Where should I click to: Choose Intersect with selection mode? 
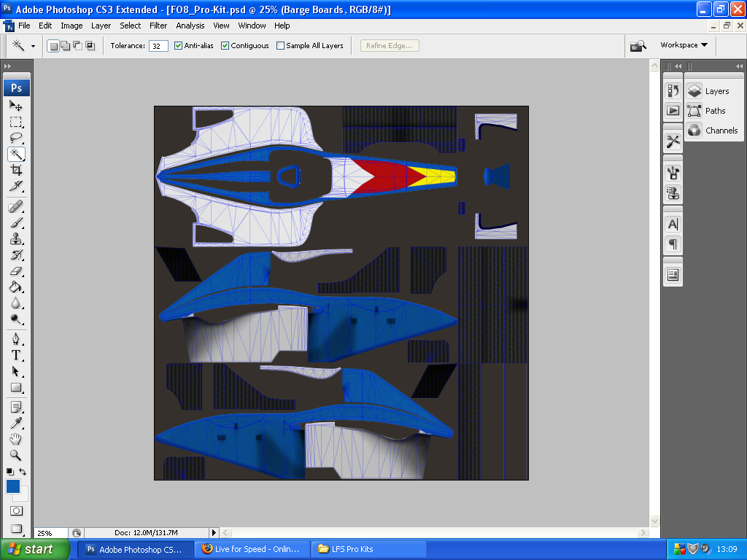90,46
